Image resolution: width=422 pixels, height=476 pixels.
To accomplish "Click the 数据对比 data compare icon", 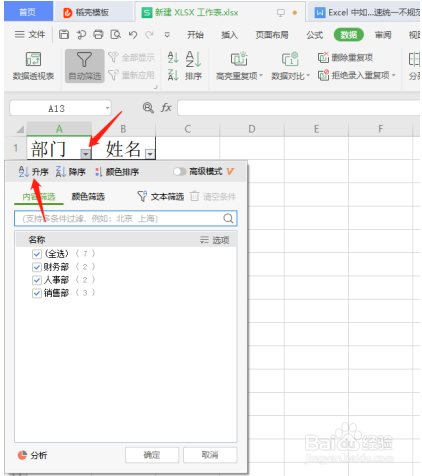I will [290, 59].
